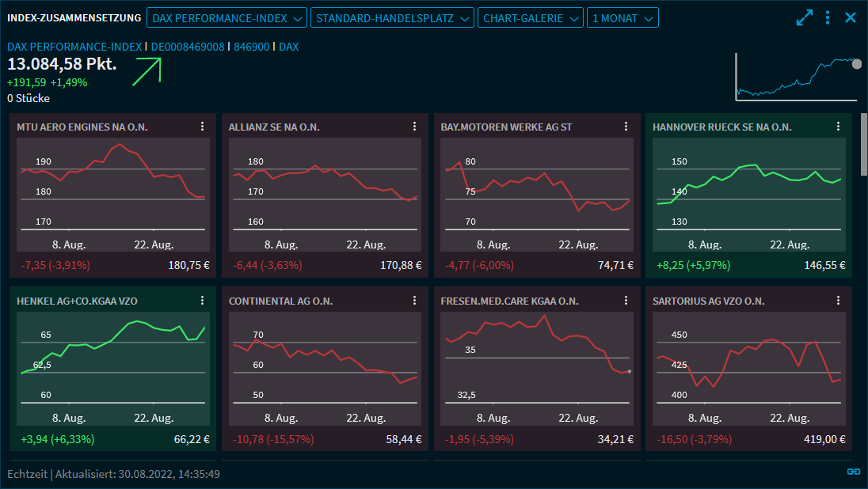Click the DAX Performance-Index name link
The width and height of the screenshot is (868, 489).
74,47
